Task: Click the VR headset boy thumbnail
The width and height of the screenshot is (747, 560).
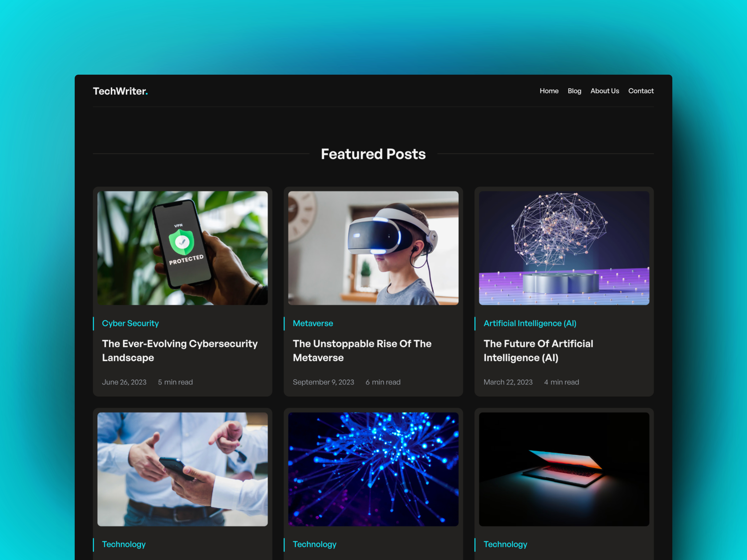Action: [x=373, y=247]
